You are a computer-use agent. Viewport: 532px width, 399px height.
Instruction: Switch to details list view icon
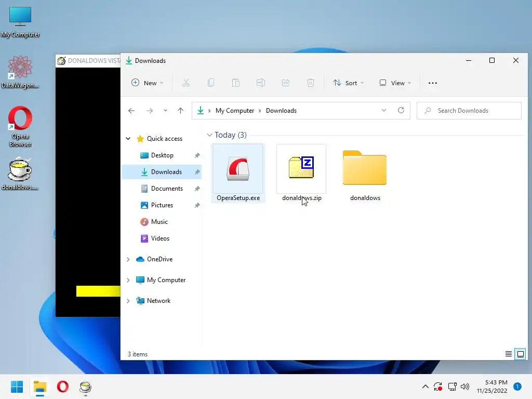point(508,354)
